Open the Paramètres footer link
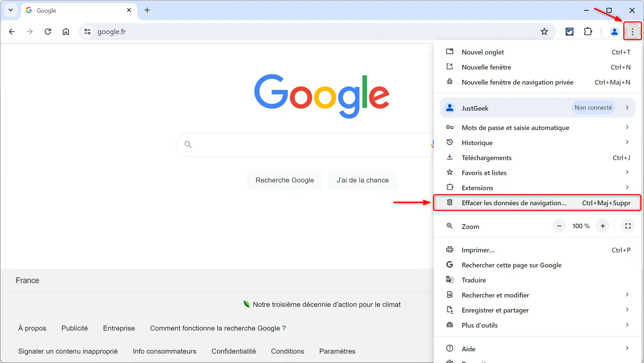The height and width of the screenshot is (363, 644). pyautogui.click(x=337, y=351)
